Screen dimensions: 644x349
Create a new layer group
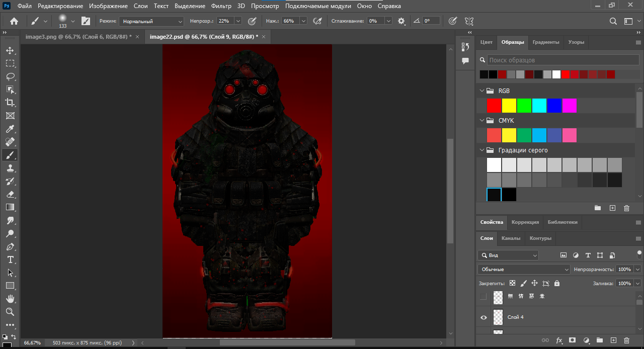point(599,340)
